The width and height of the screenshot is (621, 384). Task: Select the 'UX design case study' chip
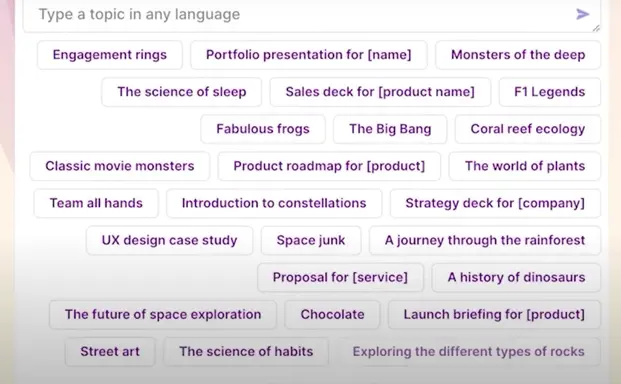[170, 240]
